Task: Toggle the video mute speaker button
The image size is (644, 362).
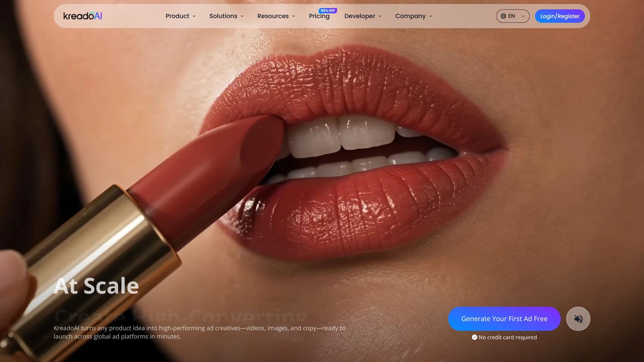Action: [578, 319]
